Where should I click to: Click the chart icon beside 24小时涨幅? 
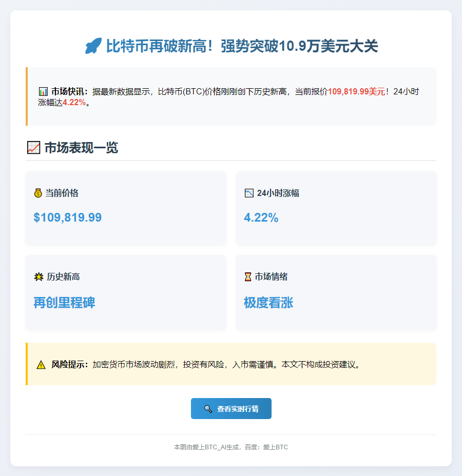tap(249, 193)
